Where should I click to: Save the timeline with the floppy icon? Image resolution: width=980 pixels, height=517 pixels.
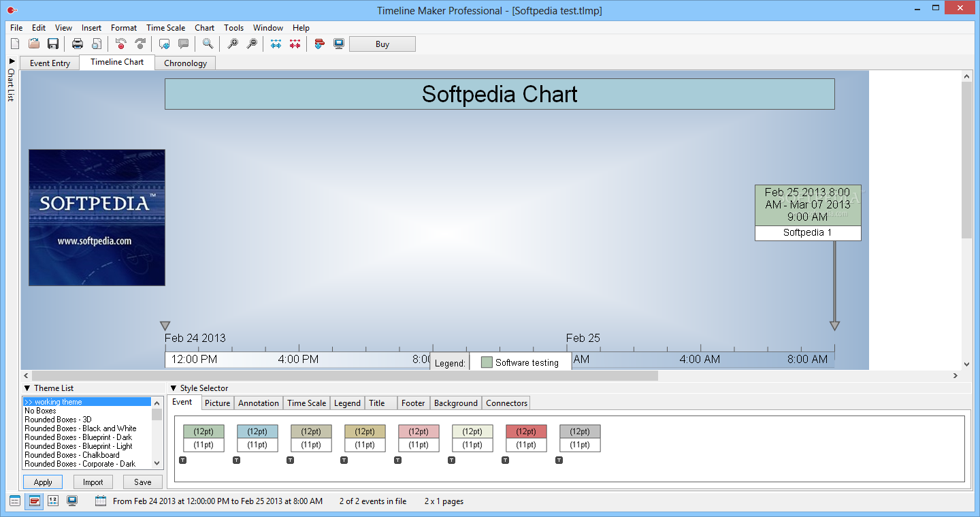[53, 44]
